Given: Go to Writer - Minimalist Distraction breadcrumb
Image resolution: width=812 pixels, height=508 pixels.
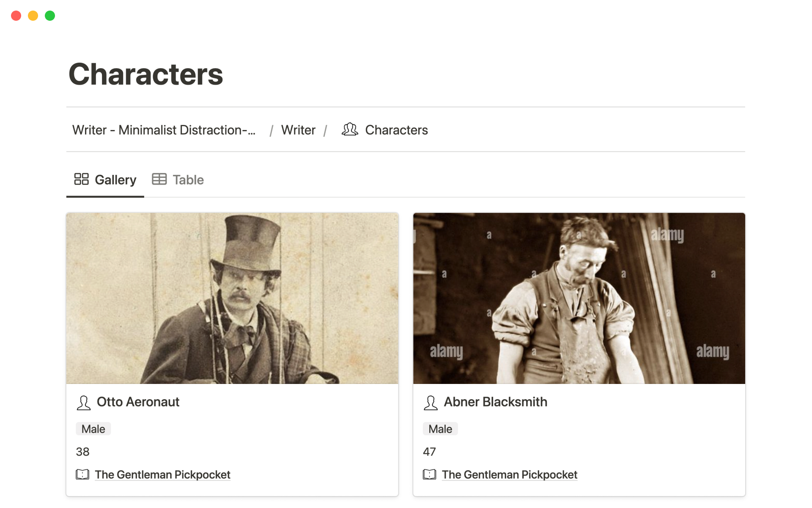Looking at the screenshot, I should pos(164,130).
